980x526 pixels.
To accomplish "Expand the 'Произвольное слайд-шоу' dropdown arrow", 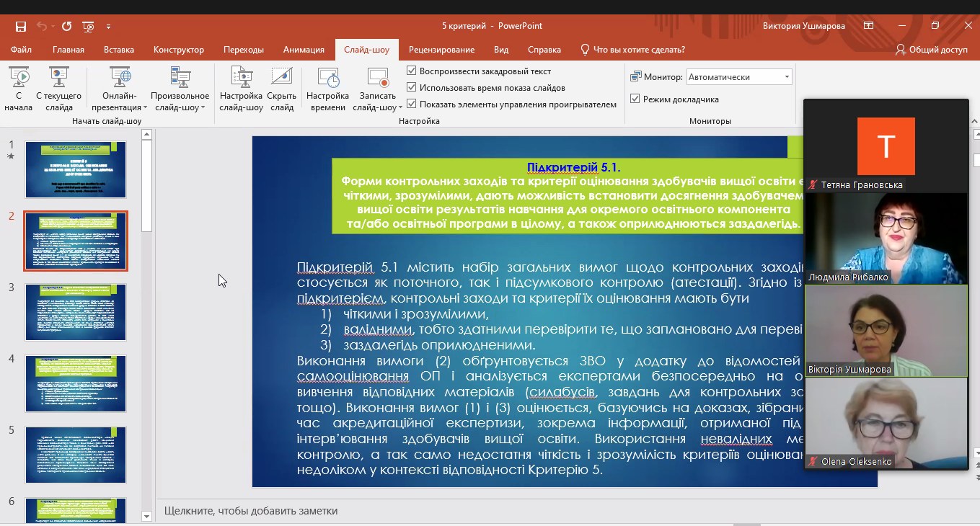I will (203, 108).
